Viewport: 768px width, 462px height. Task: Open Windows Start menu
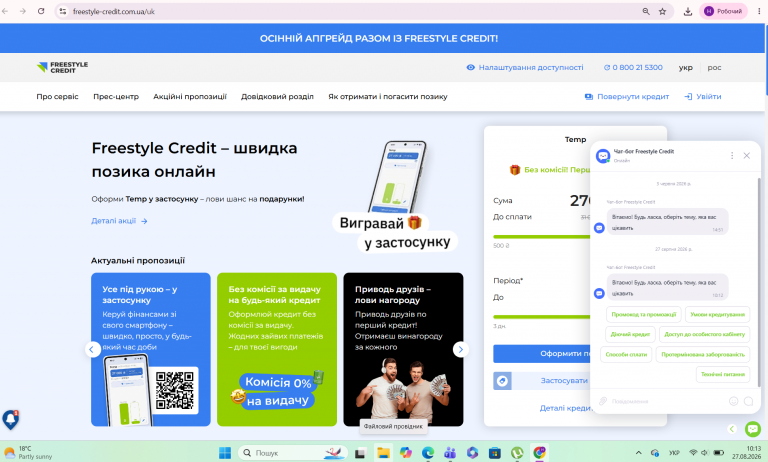(x=225, y=453)
